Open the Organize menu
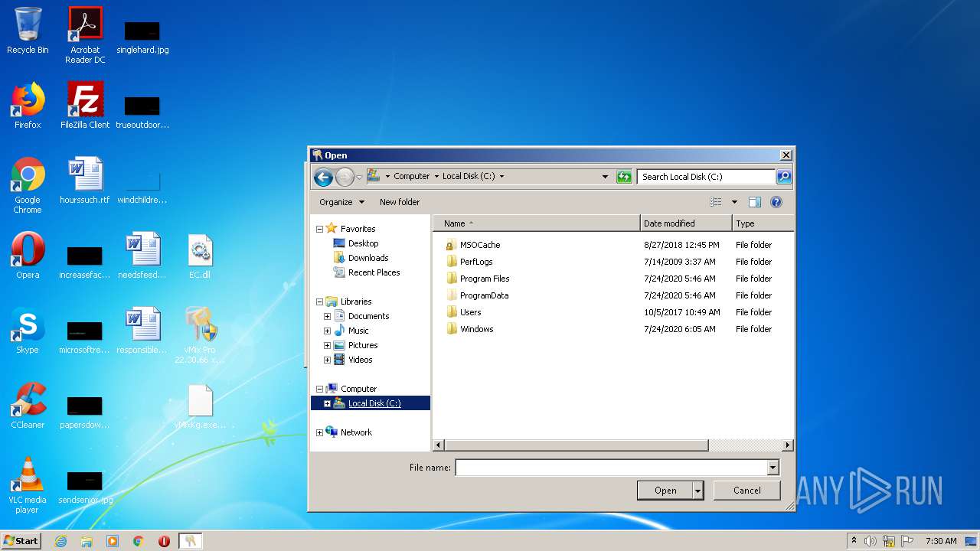The width and height of the screenshot is (980, 551). (341, 202)
